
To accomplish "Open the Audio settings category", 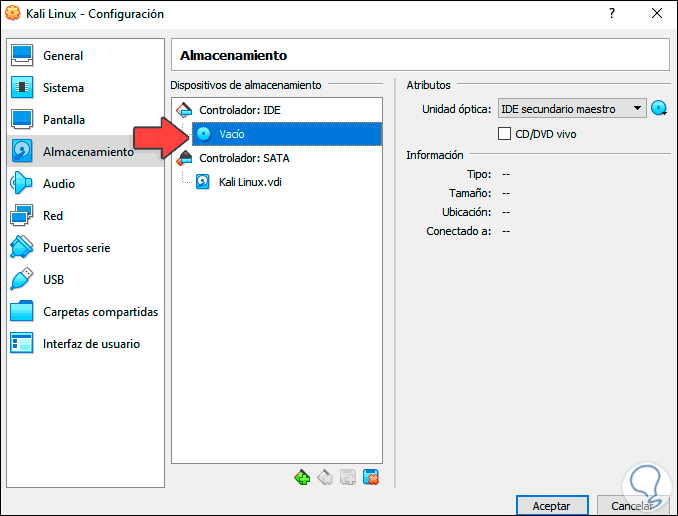I will pyautogui.click(x=85, y=184).
